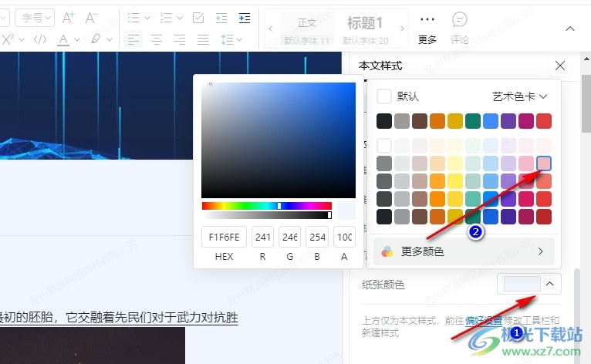Select the blue swatch in top row
The height and width of the screenshot is (364, 591).
[x=491, y=121]
